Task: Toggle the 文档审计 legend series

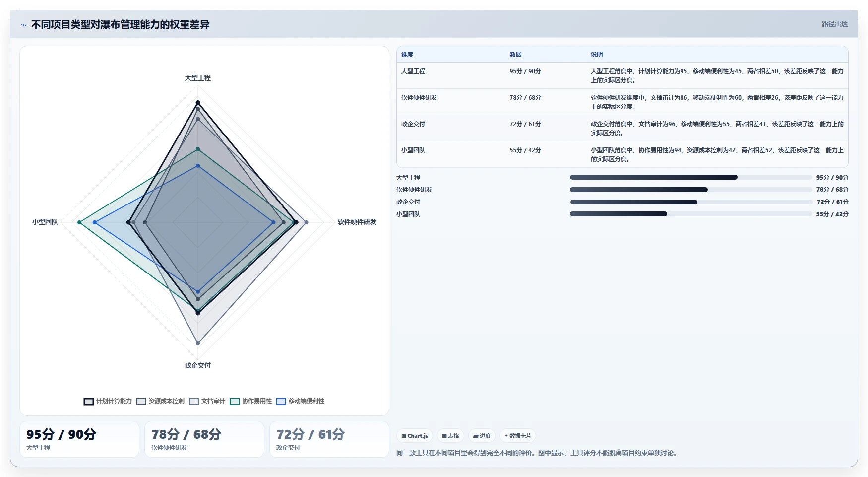Action: [207, 401]
